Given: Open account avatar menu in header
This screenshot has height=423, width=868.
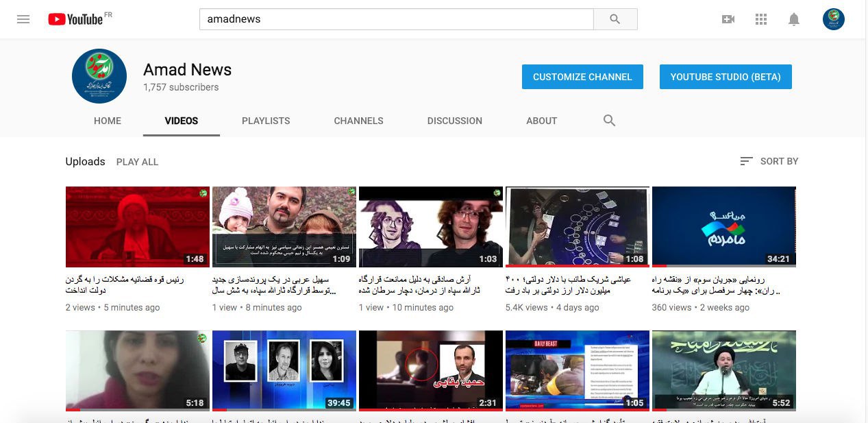Looking at the screenshot, I should (x=833, y=19).
